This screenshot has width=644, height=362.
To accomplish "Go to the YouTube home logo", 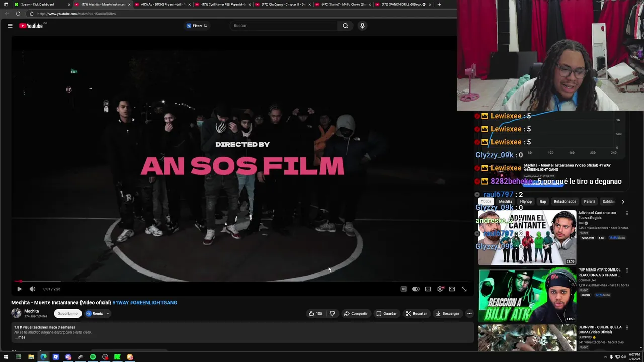I will tap(31, 26).
